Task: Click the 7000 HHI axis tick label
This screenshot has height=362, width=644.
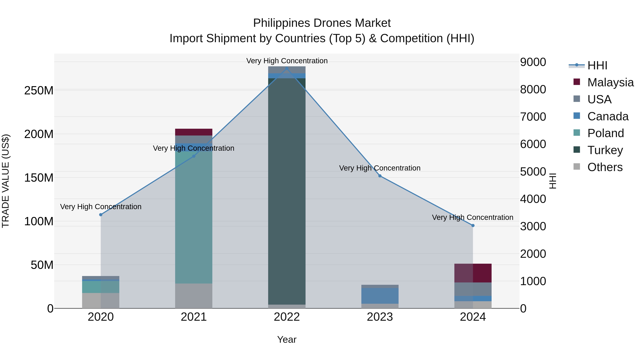Action: click(533, 117)
